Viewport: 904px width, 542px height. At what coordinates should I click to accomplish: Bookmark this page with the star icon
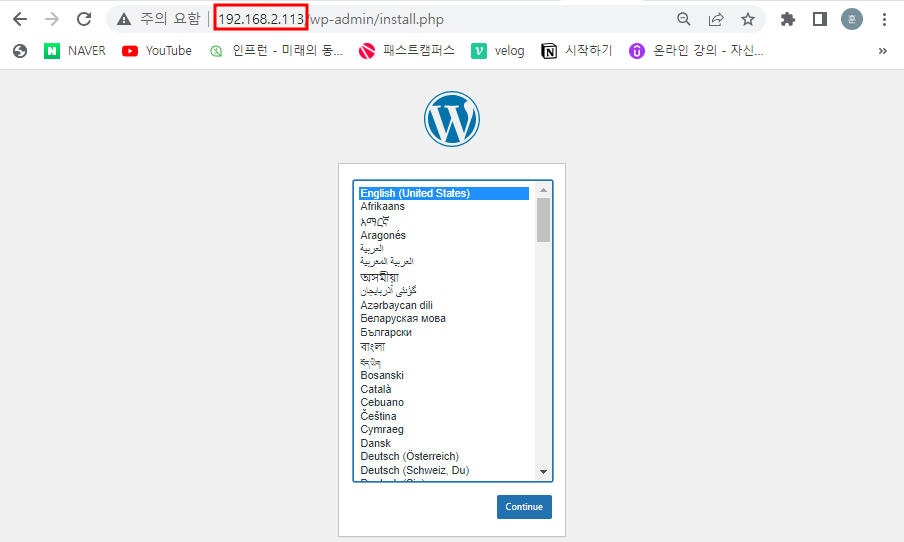tap(748, 19)
